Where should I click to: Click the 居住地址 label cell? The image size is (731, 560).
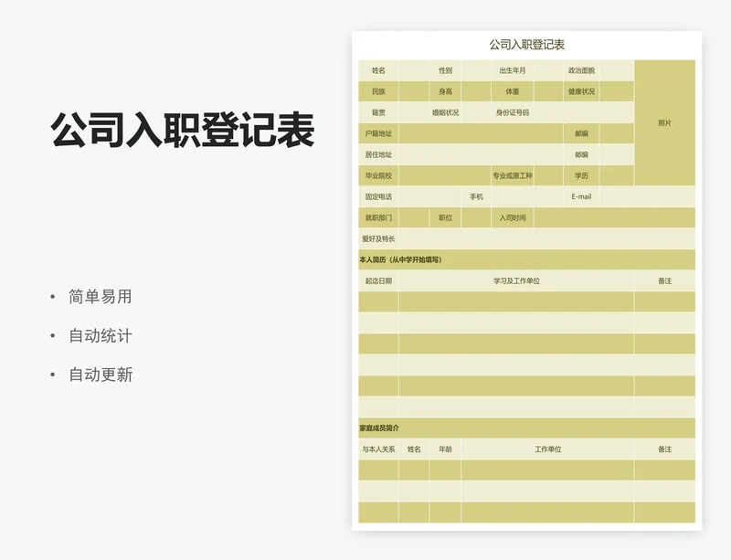click(378, 154)
